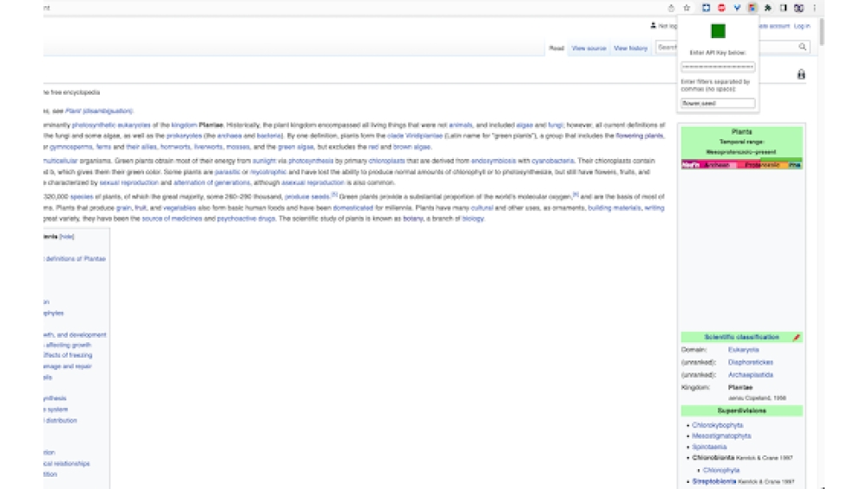Switch to the Read tab

[x=556, y=48]
